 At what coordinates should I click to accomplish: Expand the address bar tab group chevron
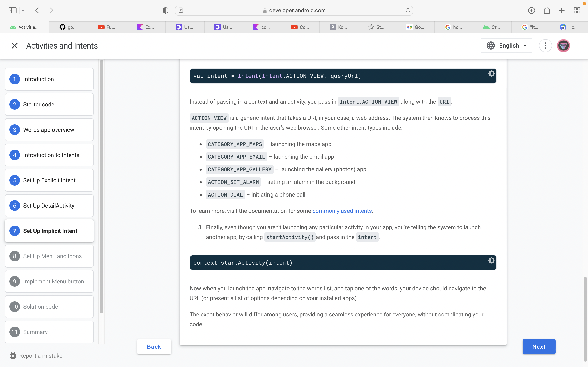[23, 10]
